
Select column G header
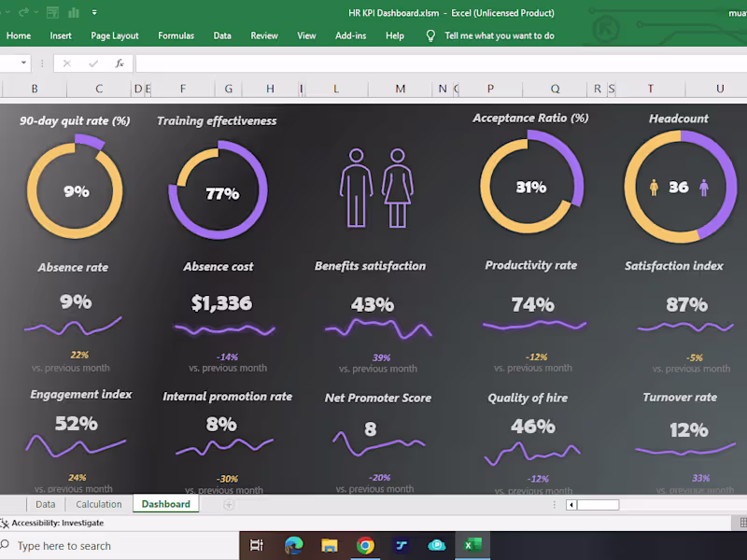228,89
